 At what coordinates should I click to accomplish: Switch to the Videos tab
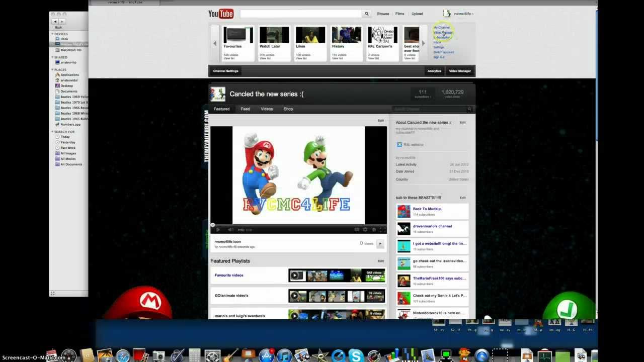[x=267, y=109]
